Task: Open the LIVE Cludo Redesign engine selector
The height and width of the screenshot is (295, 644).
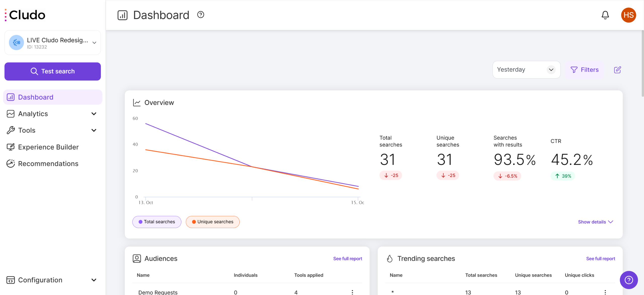Action: pyautogui.click(x=53, y=43)
